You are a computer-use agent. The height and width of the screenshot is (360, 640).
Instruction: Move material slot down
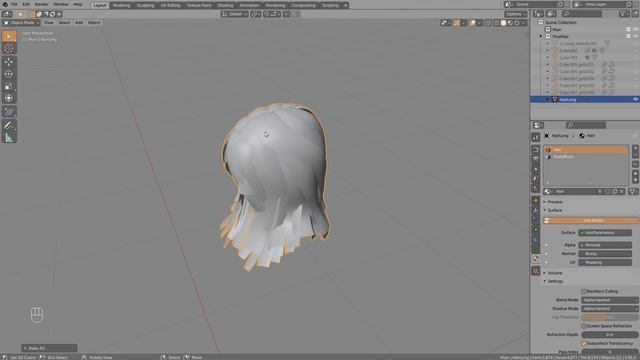click(x=635, y=180)
